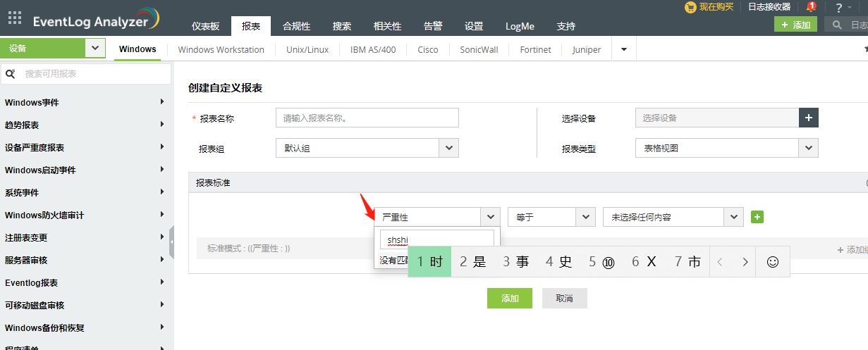
Task: Expand the 设备 dropdown arrow
Action: (x=94, y=48)
